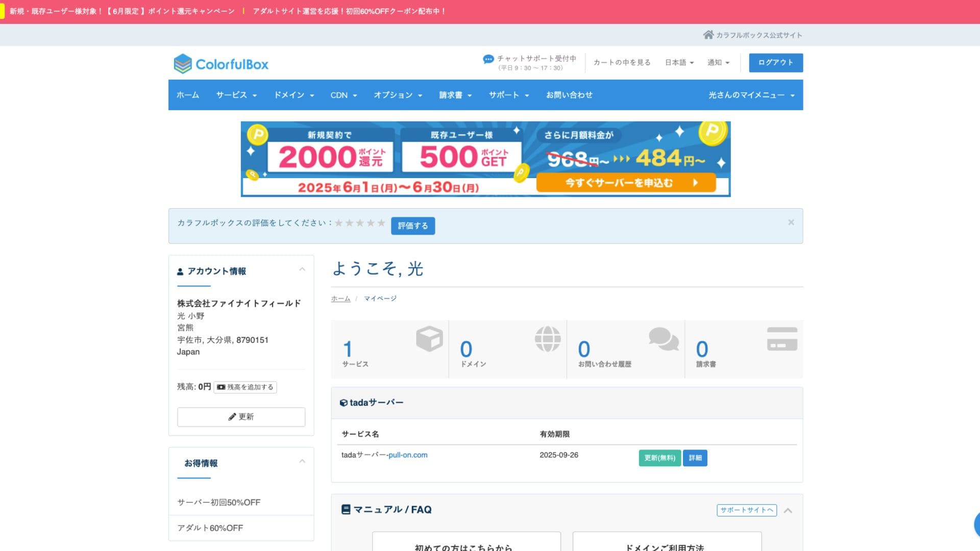Click the ColorfulBox logo

221,64
